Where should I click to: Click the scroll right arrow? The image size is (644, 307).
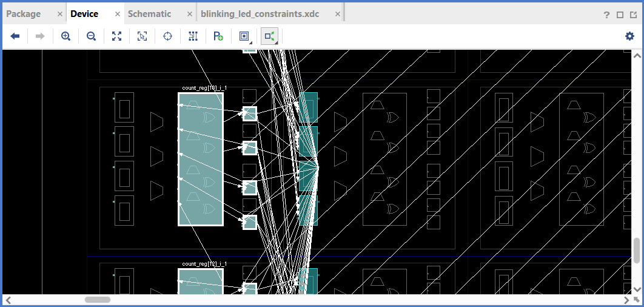[x=627, y=300]
